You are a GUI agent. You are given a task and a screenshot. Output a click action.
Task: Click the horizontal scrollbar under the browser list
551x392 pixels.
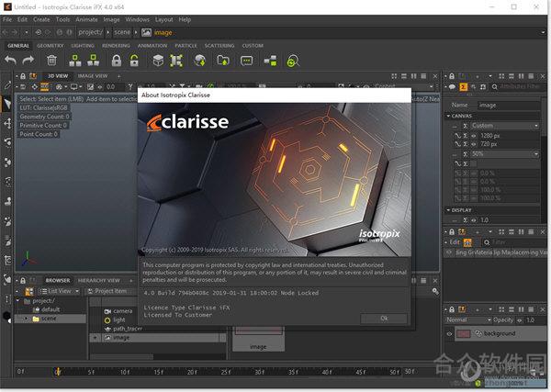121,356
